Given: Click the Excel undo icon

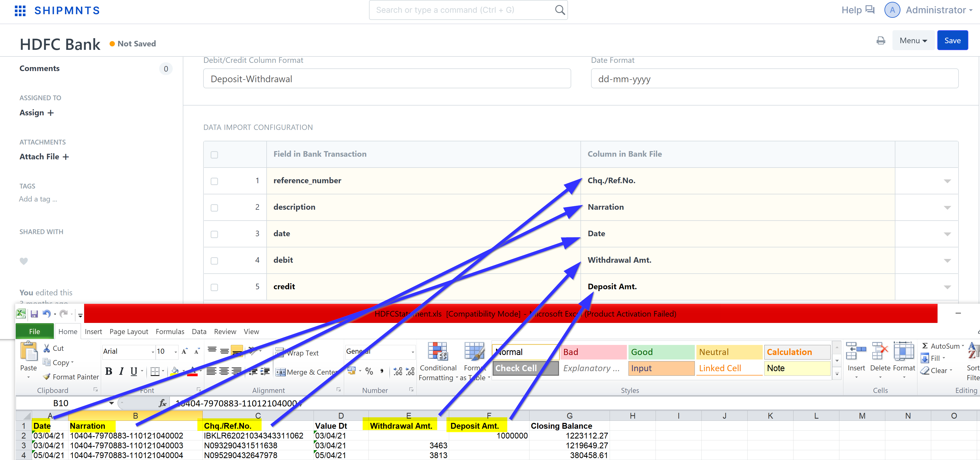Looking at the screenshot, I should [46, 314].
